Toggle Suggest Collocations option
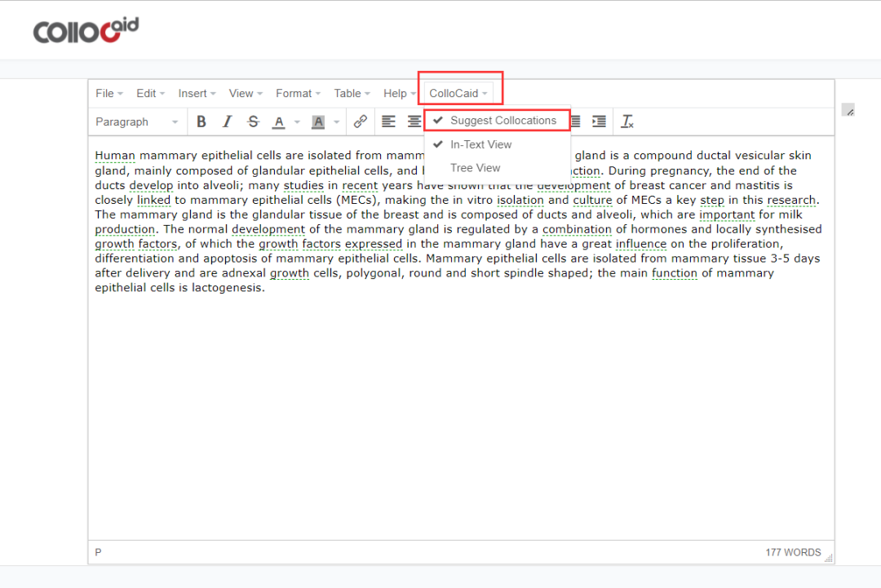The image size is (881, 588). click(x=498, y=121)
